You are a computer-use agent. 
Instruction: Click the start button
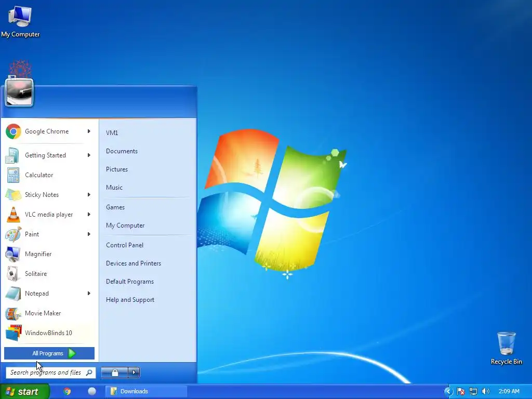24,391
